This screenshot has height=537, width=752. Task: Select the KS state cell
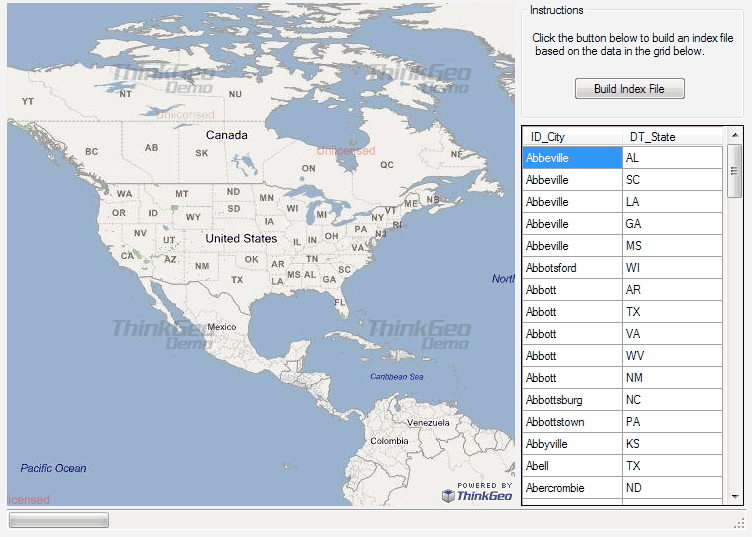click(x=672, y=444)
